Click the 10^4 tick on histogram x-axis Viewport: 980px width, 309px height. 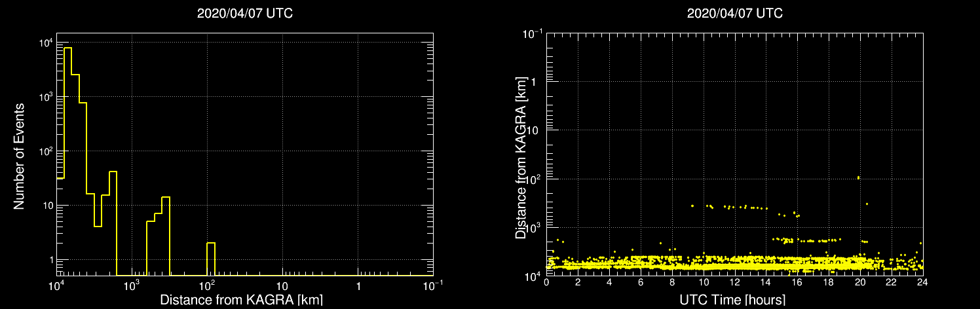click(x=56, y=285)
